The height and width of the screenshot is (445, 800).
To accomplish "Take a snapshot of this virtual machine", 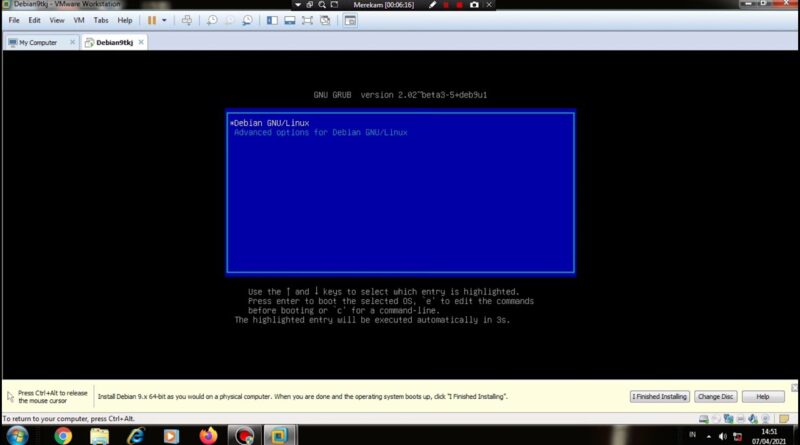I will coord(212,20).
